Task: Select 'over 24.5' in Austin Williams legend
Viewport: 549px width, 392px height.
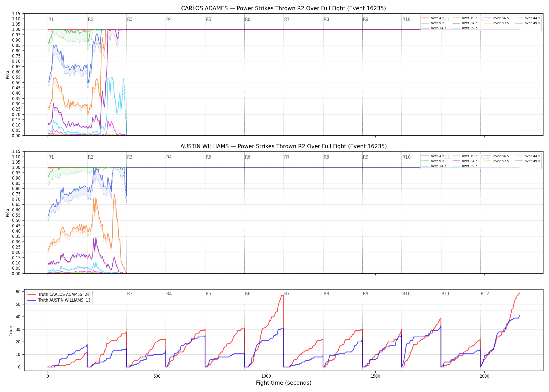Action: [465, 161]
